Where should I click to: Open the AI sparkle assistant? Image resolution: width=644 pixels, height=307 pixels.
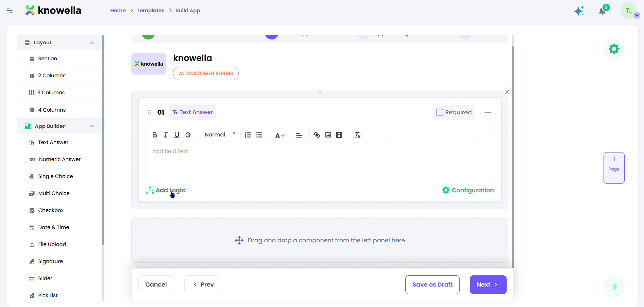[x=579, y=11]
